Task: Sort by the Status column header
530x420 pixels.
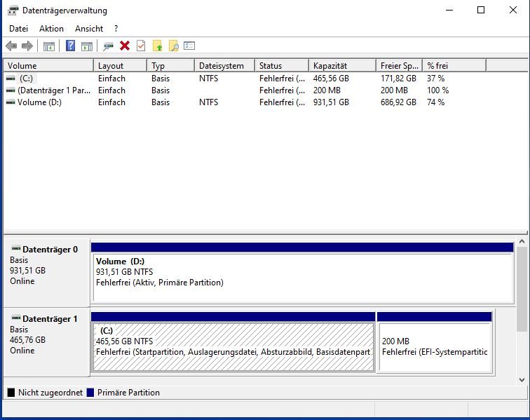Action: (282, 66)
